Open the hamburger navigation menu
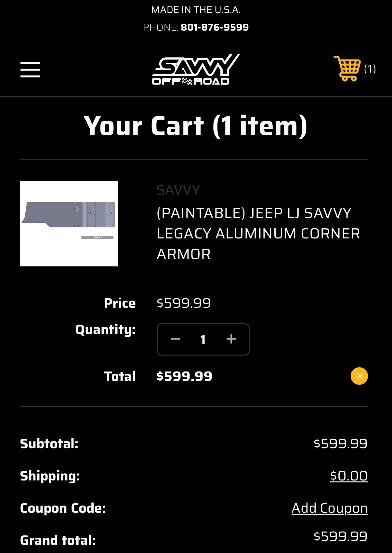This screenshot has width=392, height=553. (x=30, y=70)
